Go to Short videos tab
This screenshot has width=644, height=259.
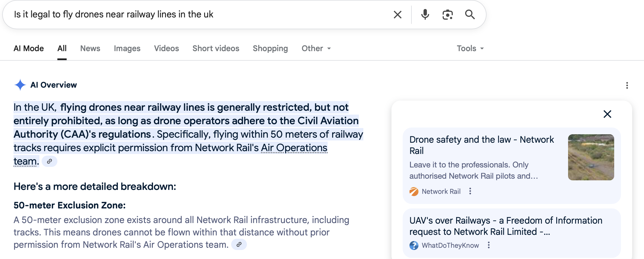click(216, 49)
